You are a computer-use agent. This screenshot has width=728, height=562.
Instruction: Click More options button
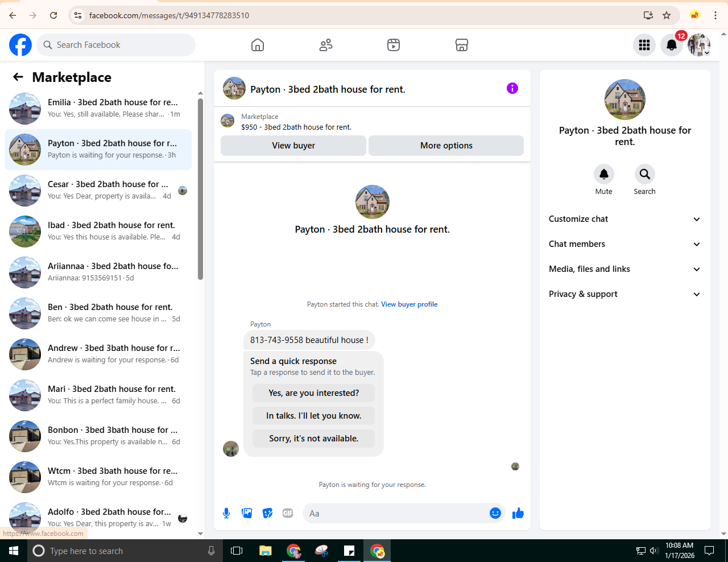[446, 146]
